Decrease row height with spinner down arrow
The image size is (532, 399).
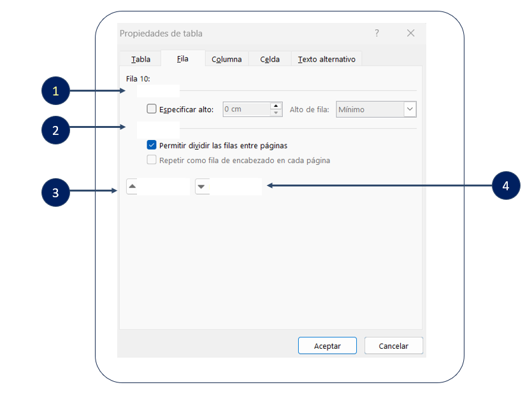click(x=276, y=113)
